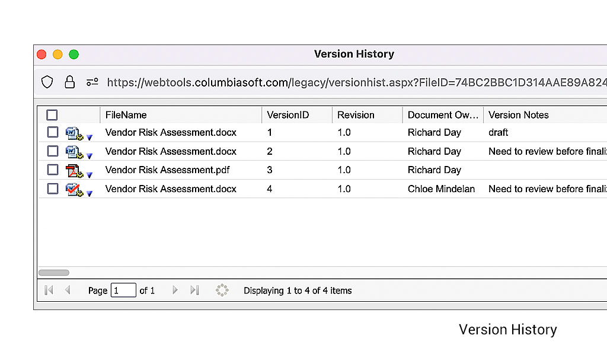Open Word document icon for version 1
The height and width of the screenshot is (364, 607).
click(74, 133)
